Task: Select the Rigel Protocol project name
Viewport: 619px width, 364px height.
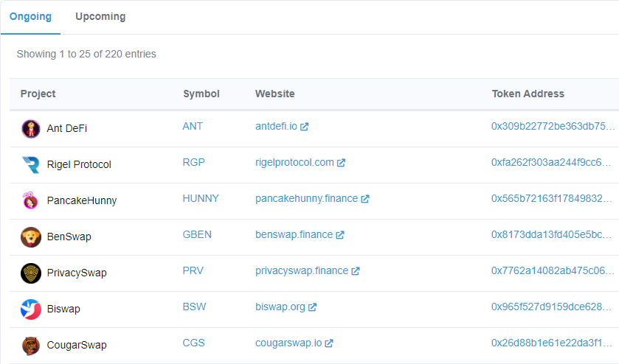Action: [79, 165]
